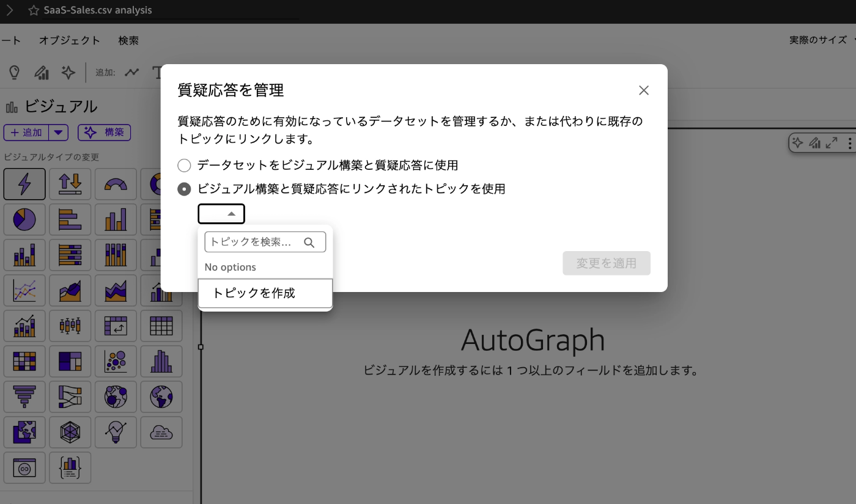Select 'リンクされたトピックを使用' radio option
Screen dimensions: 856x504
184,189
